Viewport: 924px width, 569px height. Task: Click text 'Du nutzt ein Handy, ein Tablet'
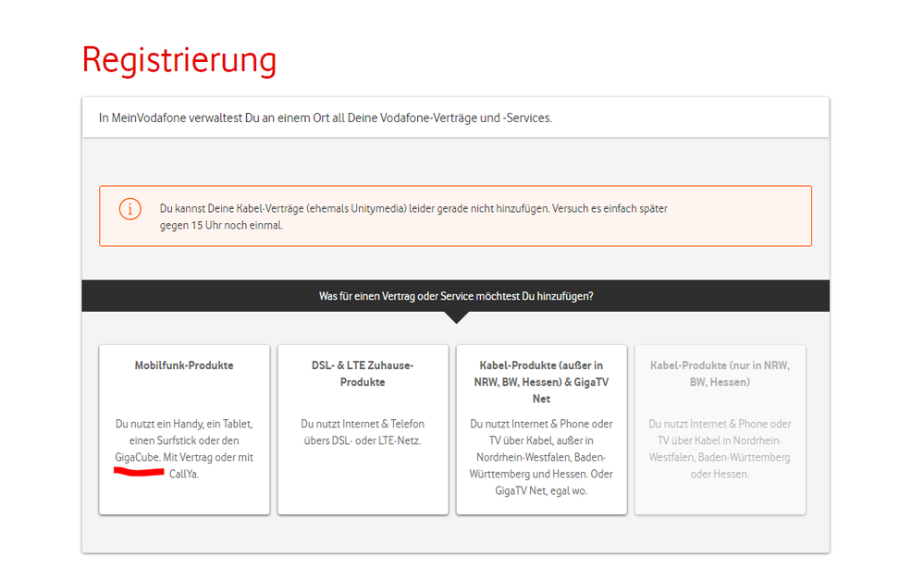[x=184, y=424]
